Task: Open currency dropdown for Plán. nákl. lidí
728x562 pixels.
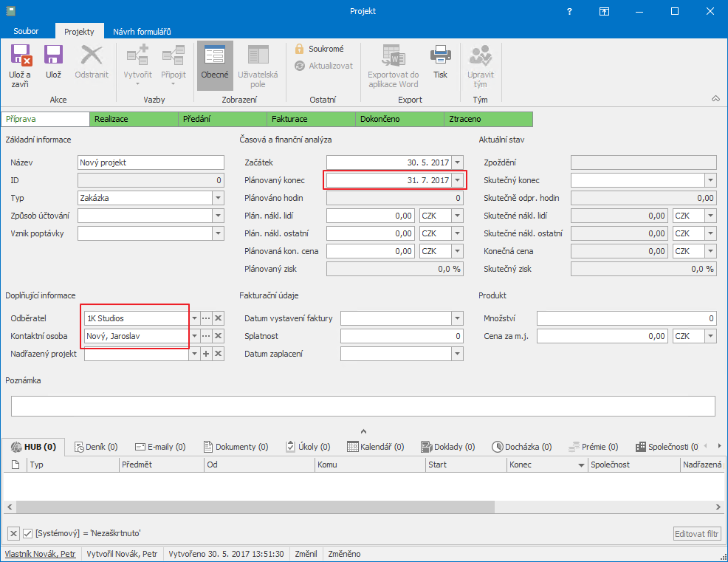Action: click(x=457, y=216)
